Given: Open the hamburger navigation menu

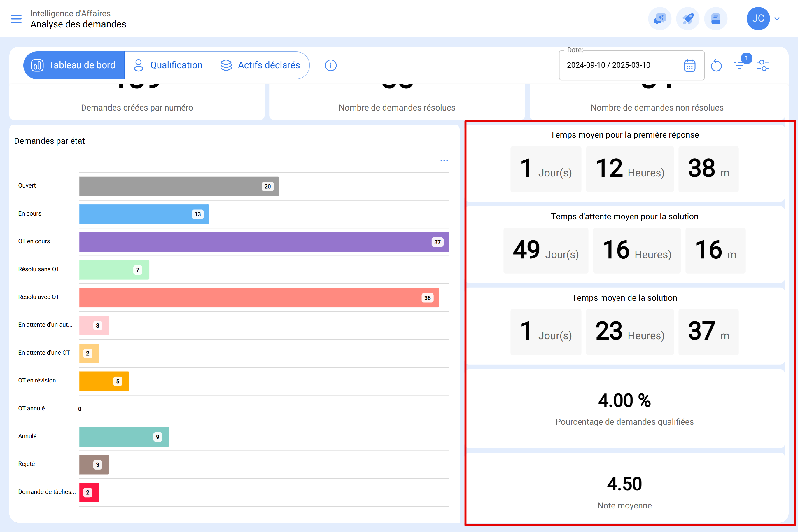Looking at the screenshot, I should click(16, 19).
